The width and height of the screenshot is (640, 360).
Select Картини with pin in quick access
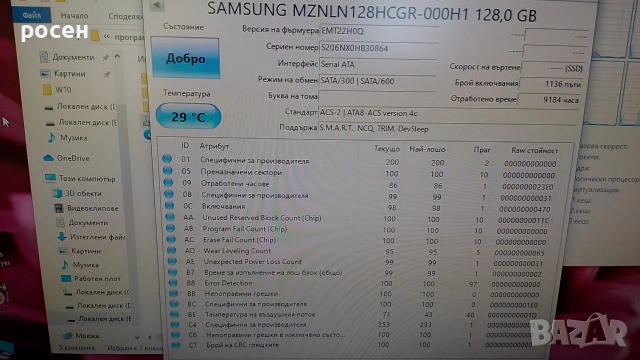tap(70, 74)
